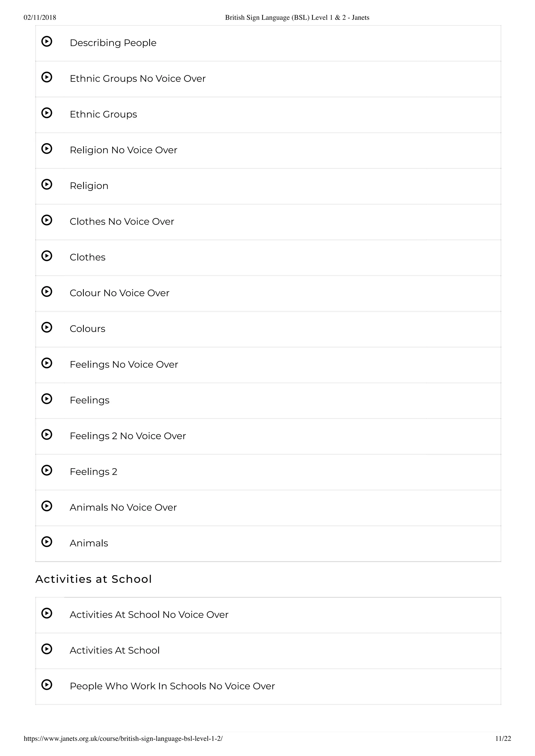Open the Animals lesson title
This screenshot has height=756, width=535.
tap(89, 543)
